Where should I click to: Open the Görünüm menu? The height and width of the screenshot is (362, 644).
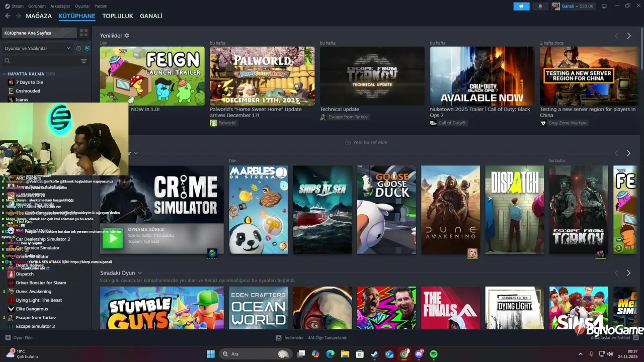coord(37,6)
